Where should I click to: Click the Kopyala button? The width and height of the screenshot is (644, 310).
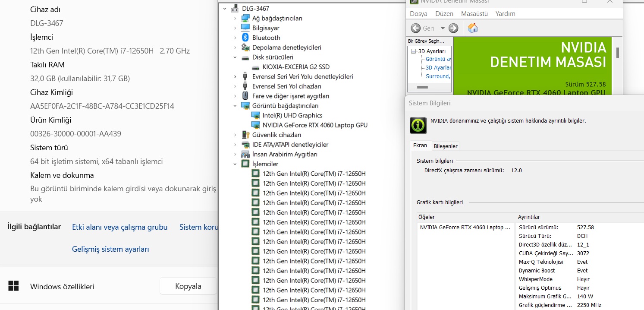[188, 286]
